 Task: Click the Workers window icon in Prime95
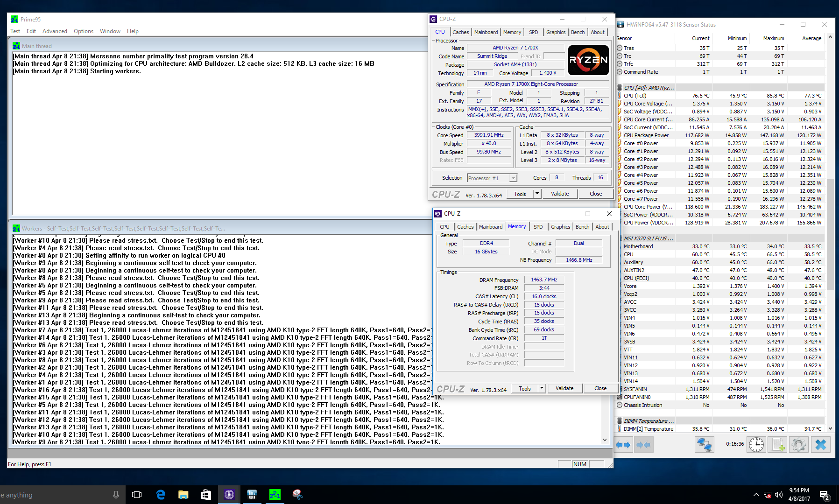[16, 228]
